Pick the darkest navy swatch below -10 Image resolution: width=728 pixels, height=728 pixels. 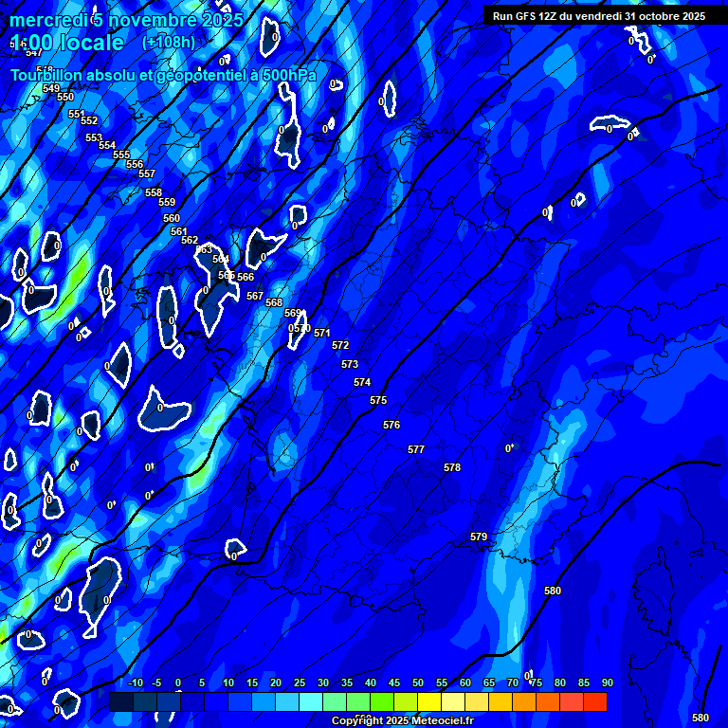click(x=121, y=702)
